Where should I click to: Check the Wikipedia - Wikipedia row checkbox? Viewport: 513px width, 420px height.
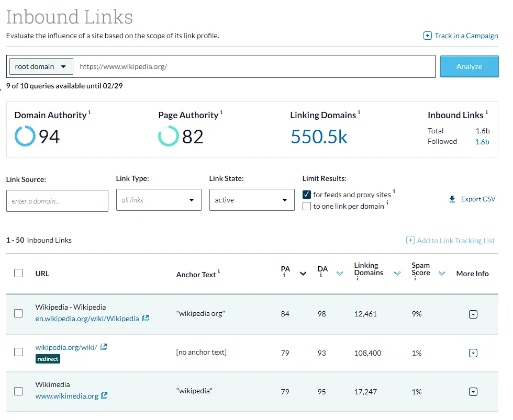click(x=18, y=313)
